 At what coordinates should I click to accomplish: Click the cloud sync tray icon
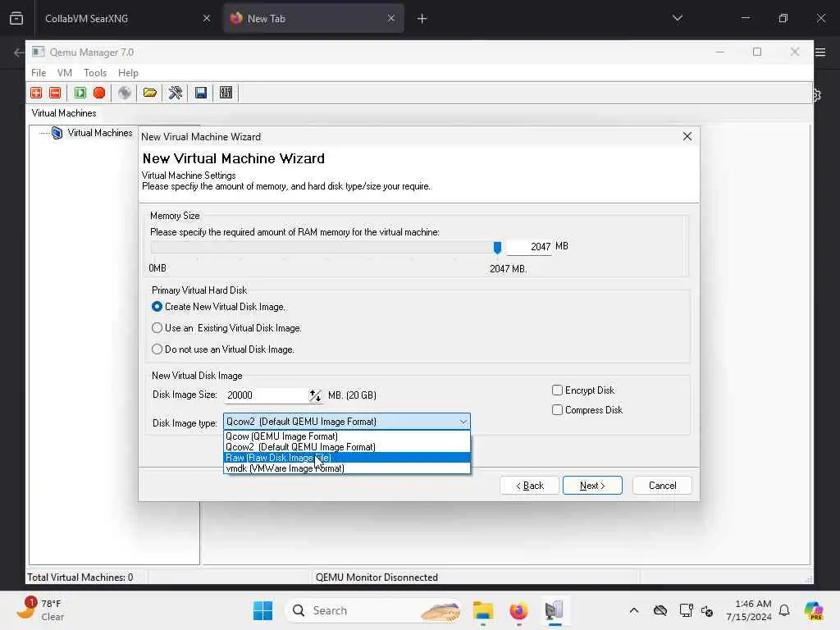tap(660, 610)
